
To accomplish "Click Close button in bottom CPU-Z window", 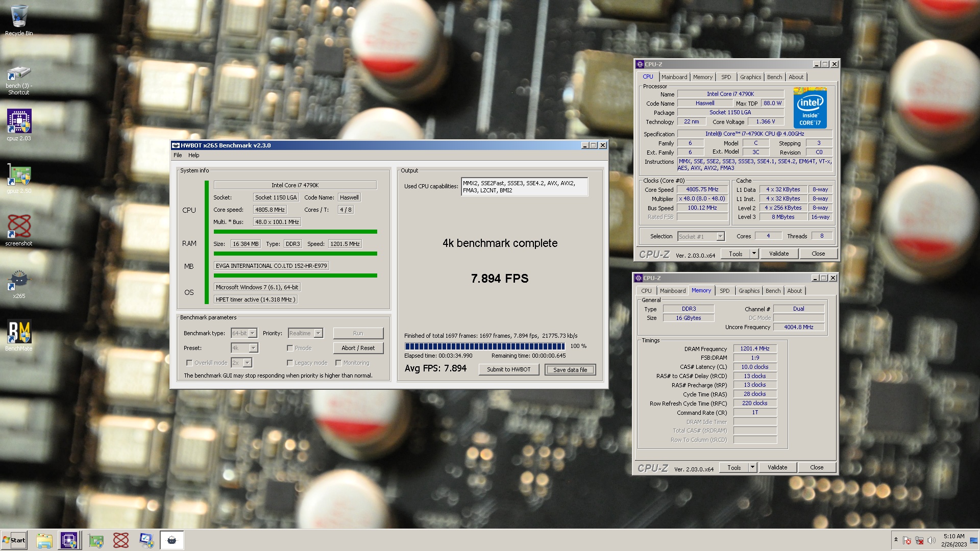I will tap(817, 467).
